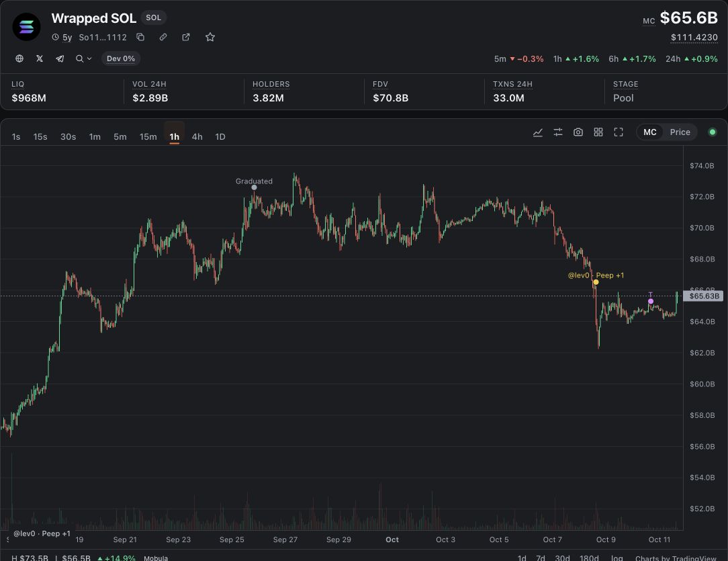This screenshot has width=728, height=561.
Task: Click the VOL 24H $2.89B stat
Action: click(x=150, y=91)
